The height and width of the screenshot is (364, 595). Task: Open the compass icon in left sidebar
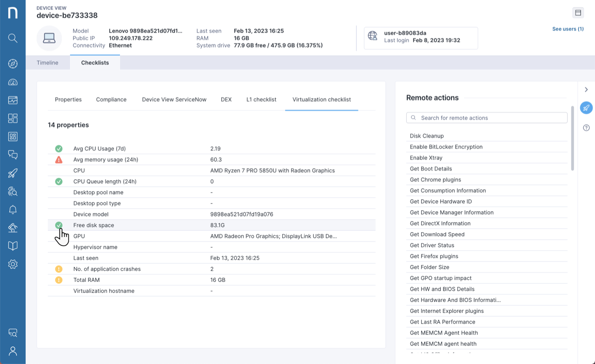13,64
